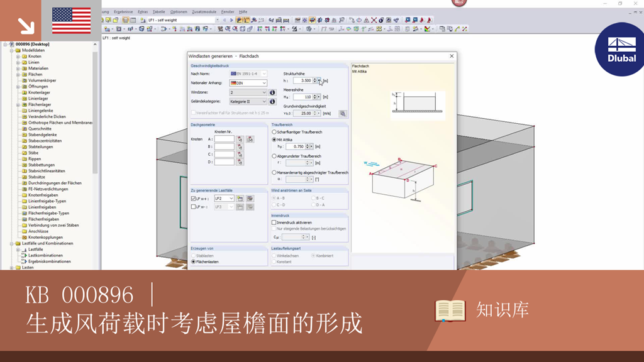Image resolution: width=644 pixels, height=362 pixels.
Task: Pick node D graphically
Action: 240,162
